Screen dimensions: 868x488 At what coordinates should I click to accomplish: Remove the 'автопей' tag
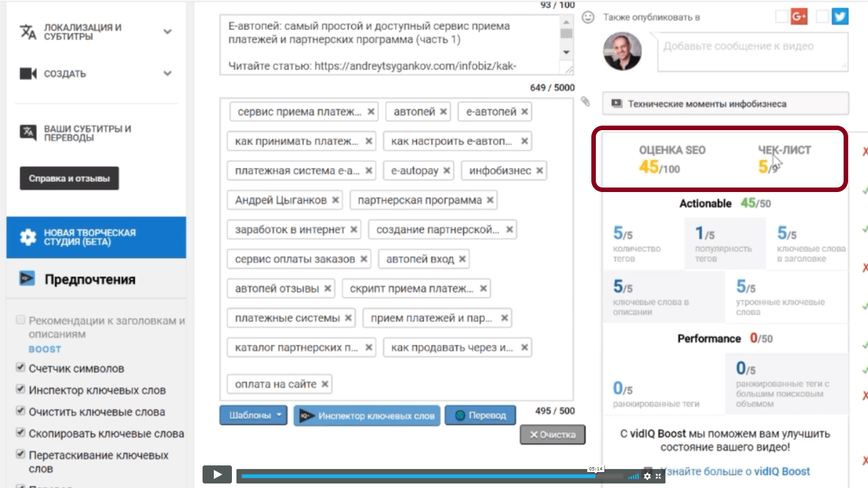(443, 112)
